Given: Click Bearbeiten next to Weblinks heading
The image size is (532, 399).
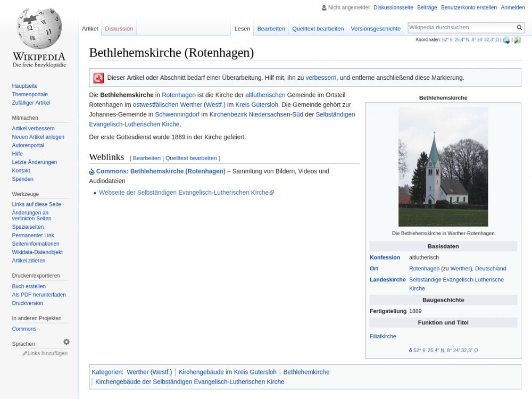Looking at the screenshot, I should point(146,158).
